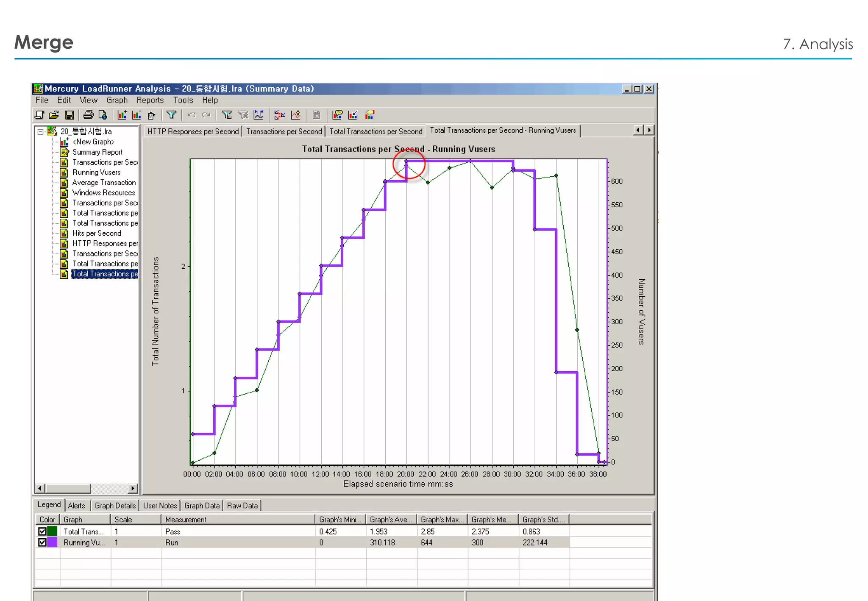
Task: Switch to the Graph Details tab
Action: click(x=115, y=506)
